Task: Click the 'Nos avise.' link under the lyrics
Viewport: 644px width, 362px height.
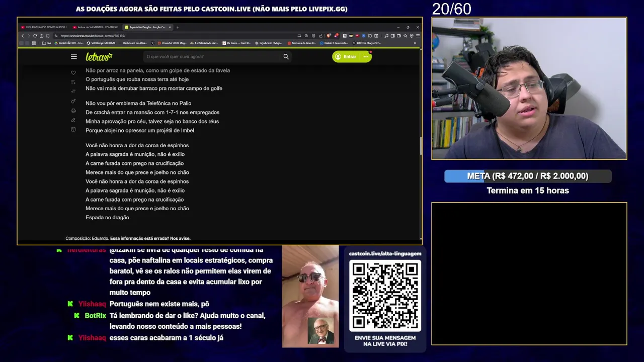Action: pyautogui.click(x=180, y=238)
